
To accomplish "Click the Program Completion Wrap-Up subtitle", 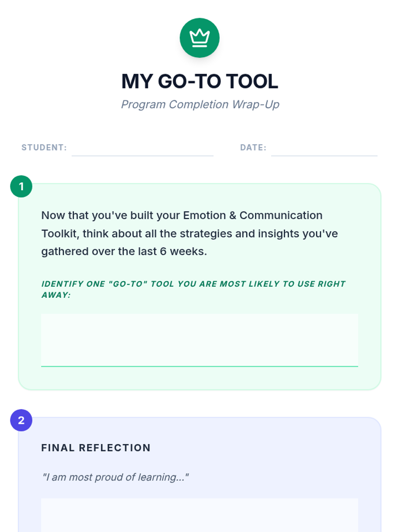I will point(200,104).
